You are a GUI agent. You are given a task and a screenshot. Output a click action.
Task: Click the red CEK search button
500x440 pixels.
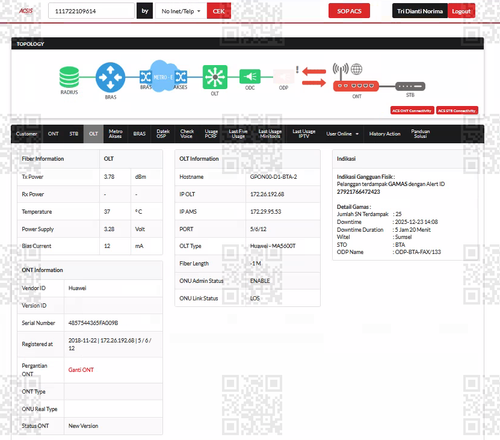pos(219,11)
